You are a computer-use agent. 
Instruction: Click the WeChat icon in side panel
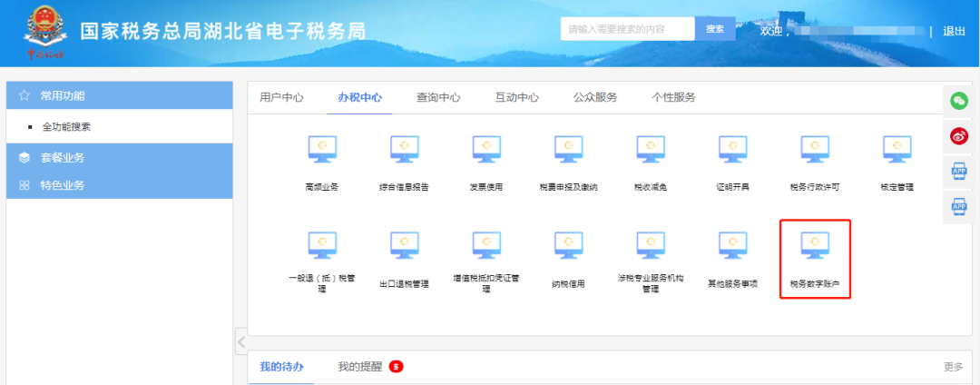tap(958, 101)
